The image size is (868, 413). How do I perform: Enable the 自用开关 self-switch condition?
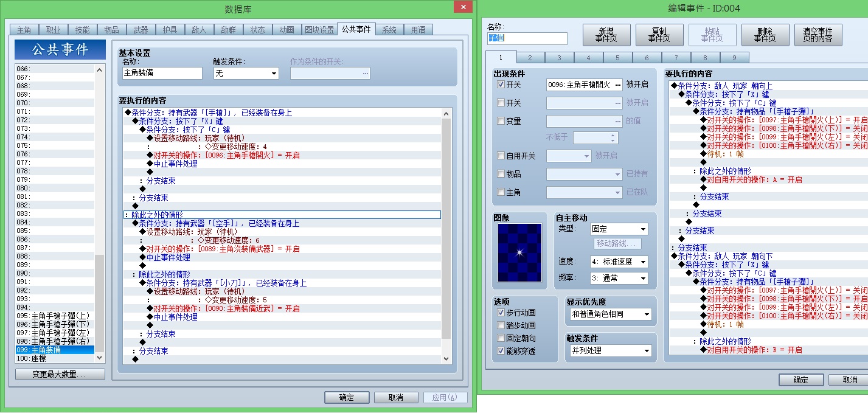(501, 156)
